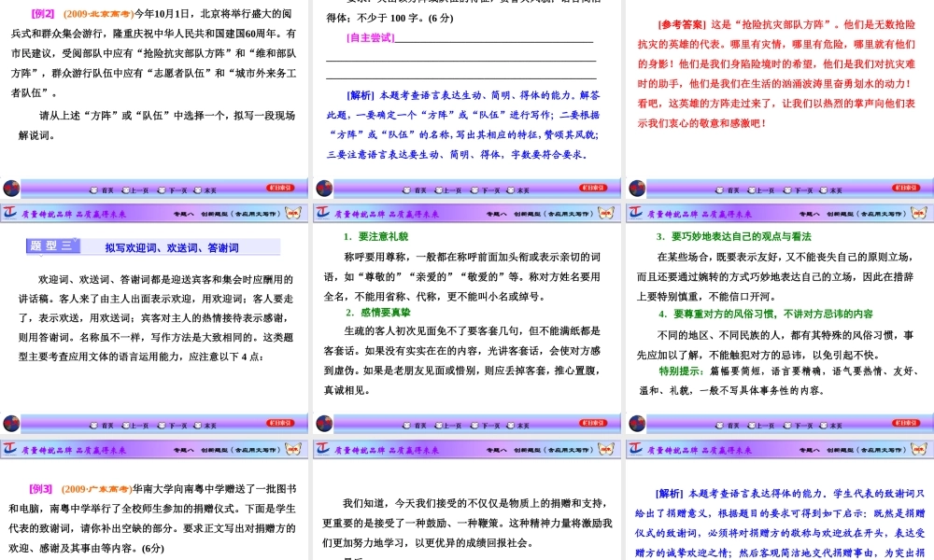Click red 栏目索引 button on 题型三 slide
The height and width of the screenshot is (560, 934).
(x=280, y=423)
